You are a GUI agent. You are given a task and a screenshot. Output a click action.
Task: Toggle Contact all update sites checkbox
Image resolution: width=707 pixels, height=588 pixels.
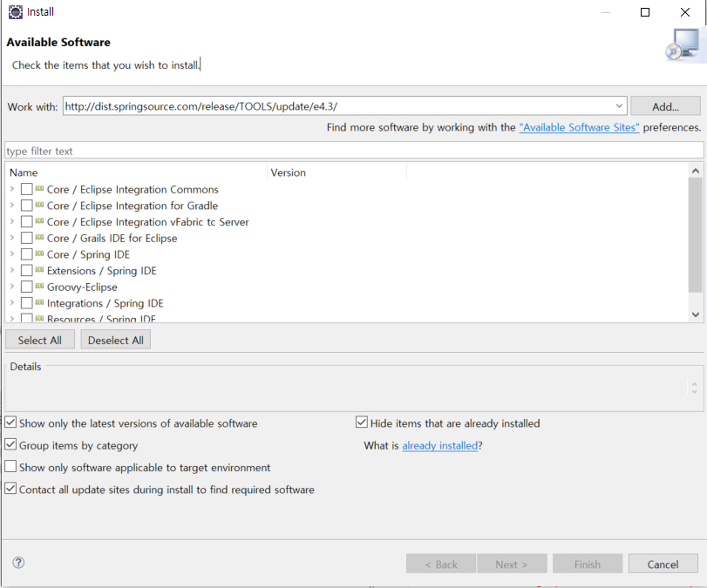10,489
